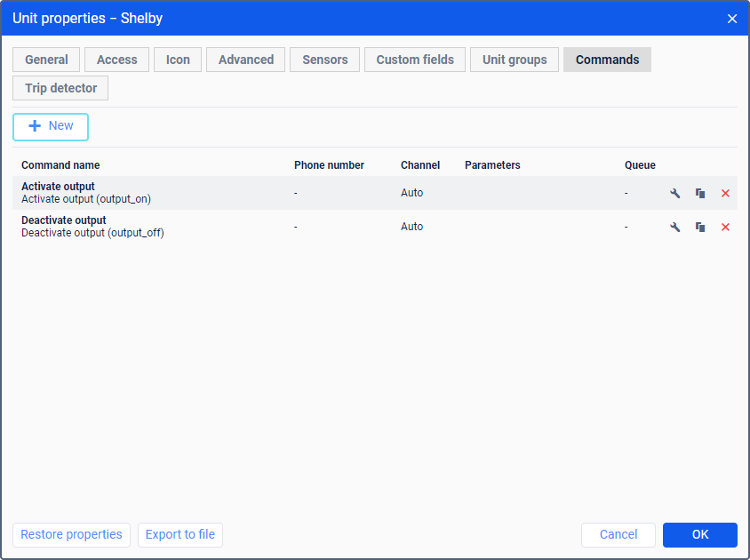
Task: Select the Trip detector tab
Action: click(60, 88)
